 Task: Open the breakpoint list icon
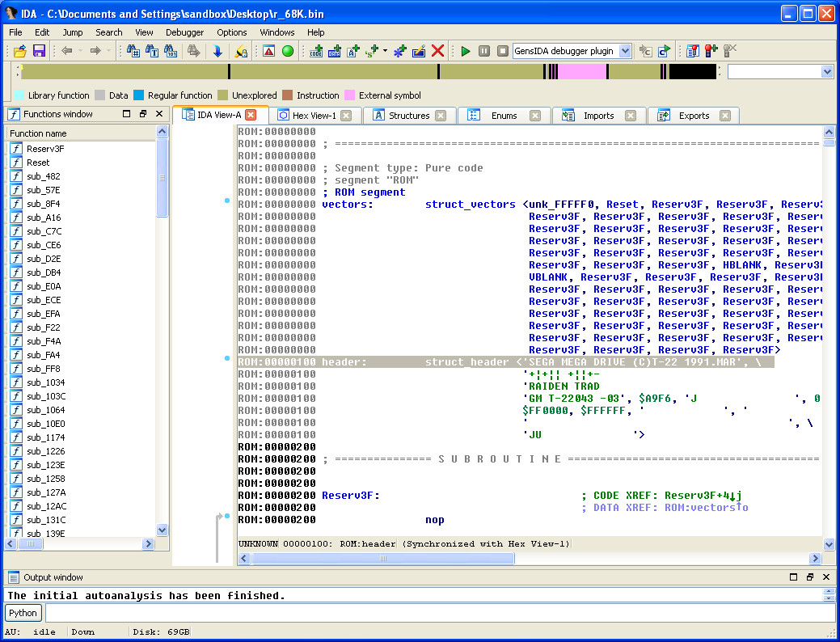click(693, 51)
